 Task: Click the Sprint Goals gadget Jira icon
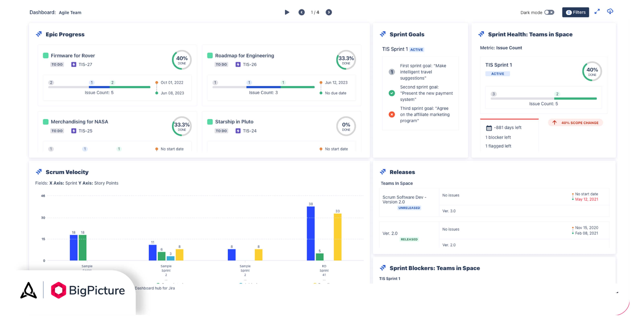click(x=383, y=34)
